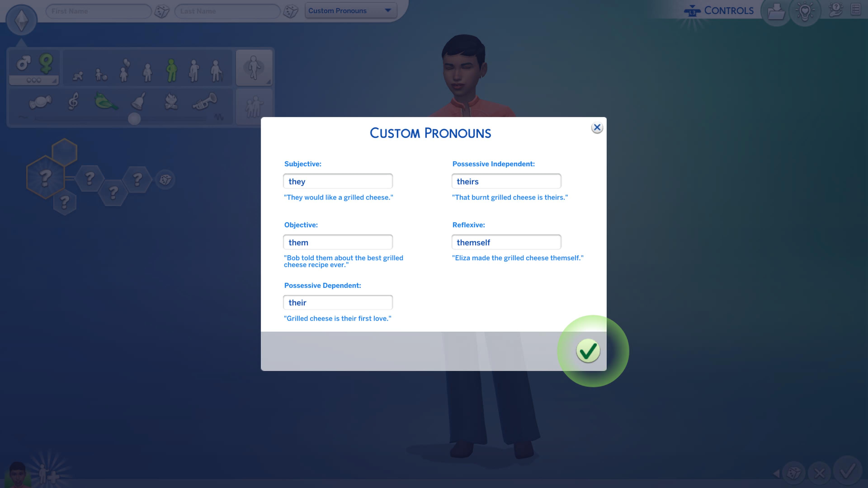Select the elder age with cane
Screen dimensions: 868x488
216,70
